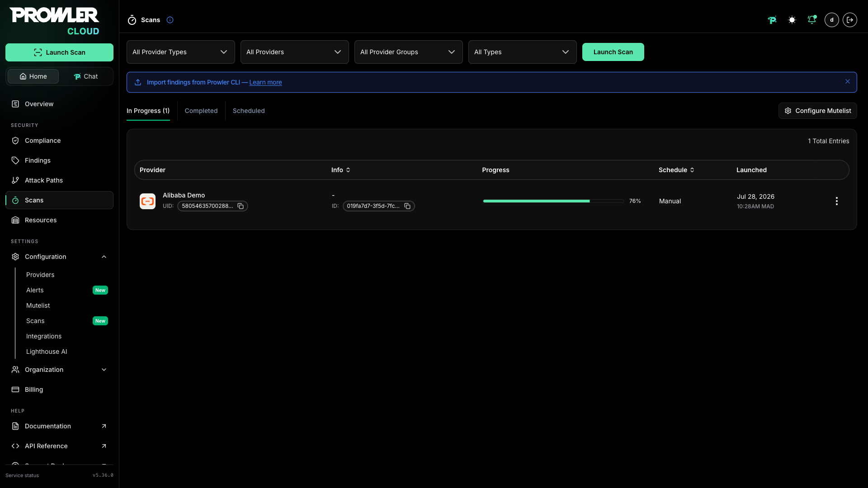Click the Jul 28, 2026 launch date
868x488 pixels.
tap(755, 197)
